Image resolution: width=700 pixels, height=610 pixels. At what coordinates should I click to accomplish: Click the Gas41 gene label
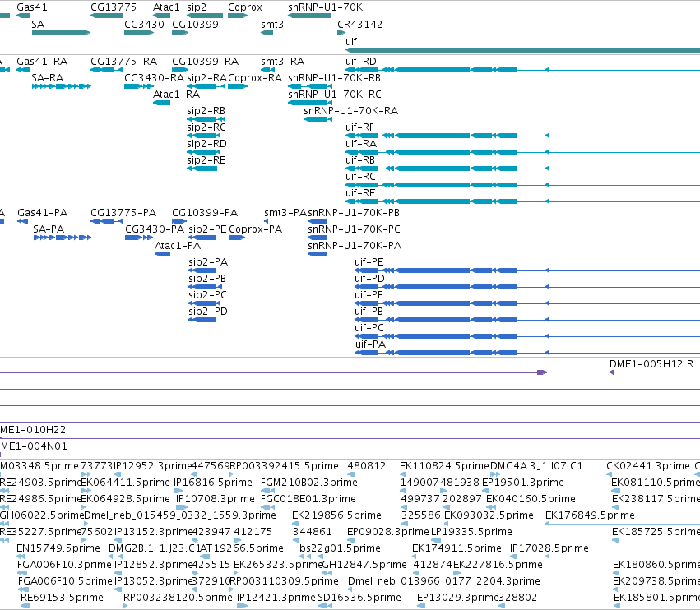pos(32,7)
